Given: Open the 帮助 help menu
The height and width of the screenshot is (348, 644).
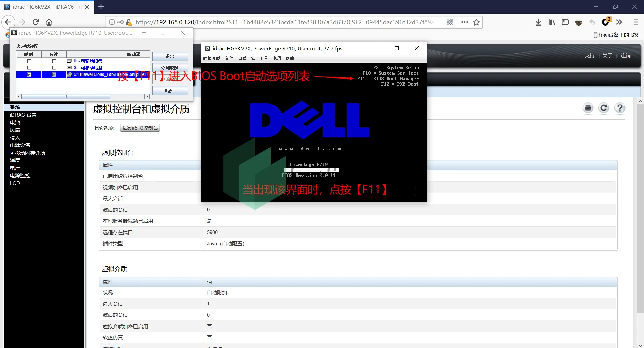Looking at the screenshot, I should [x=290, y=58].
